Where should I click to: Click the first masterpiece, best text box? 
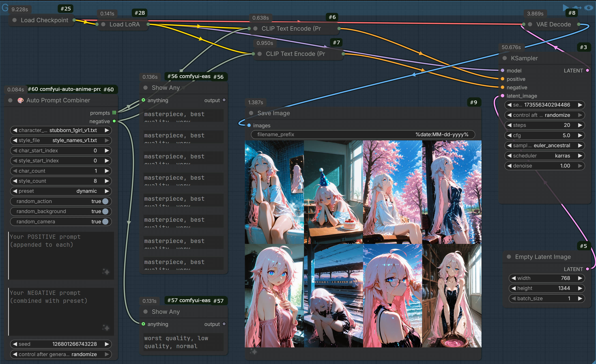point(183,115)
